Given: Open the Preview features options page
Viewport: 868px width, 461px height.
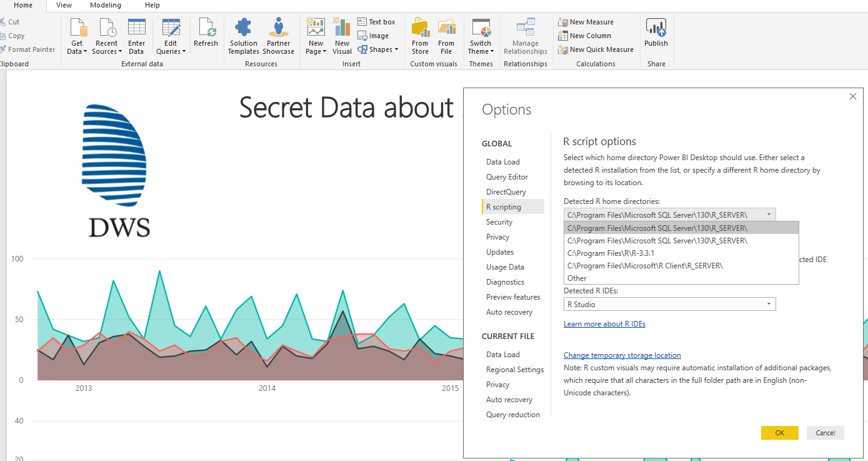Looking at the screenshot, I should 513,297.
